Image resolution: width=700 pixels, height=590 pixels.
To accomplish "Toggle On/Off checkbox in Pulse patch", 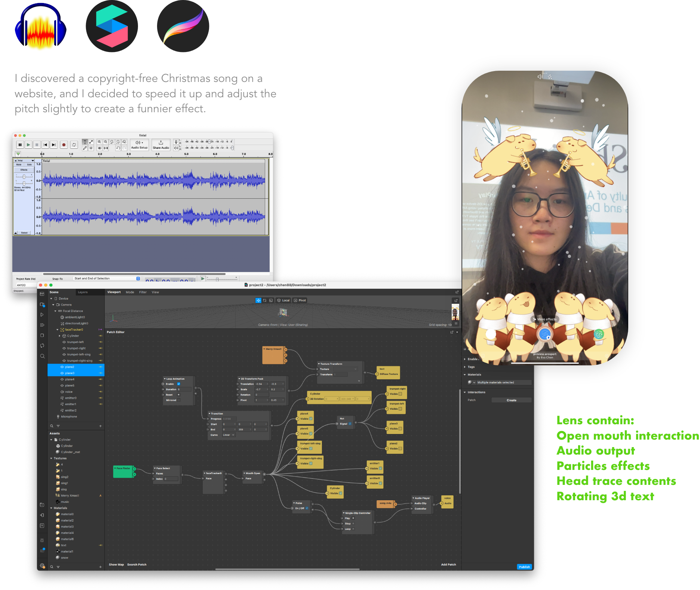I will [x=307, y=508].
